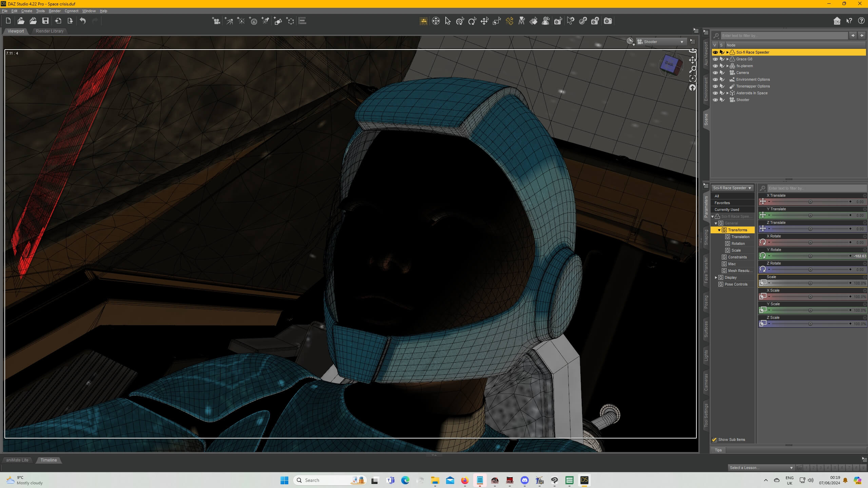Click the Scene filter text field
Screen dimensions: 868x488
(x=784, y=36)
